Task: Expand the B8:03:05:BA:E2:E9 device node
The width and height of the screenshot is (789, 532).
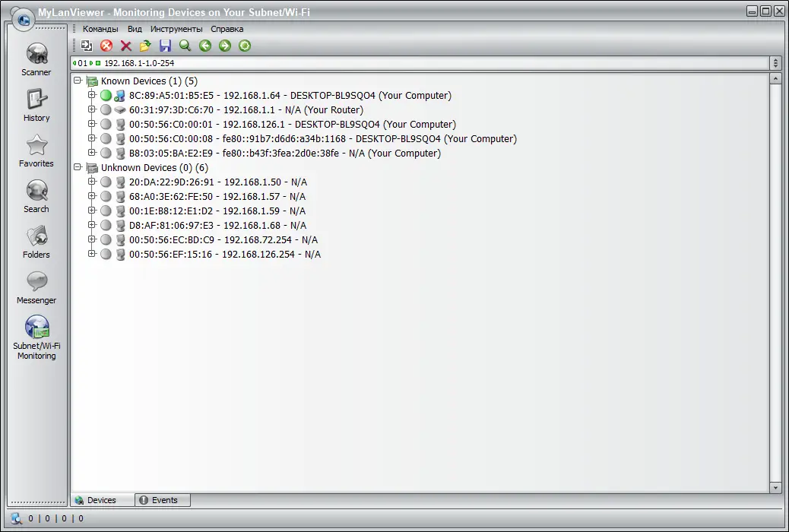Action: [91, 152]
